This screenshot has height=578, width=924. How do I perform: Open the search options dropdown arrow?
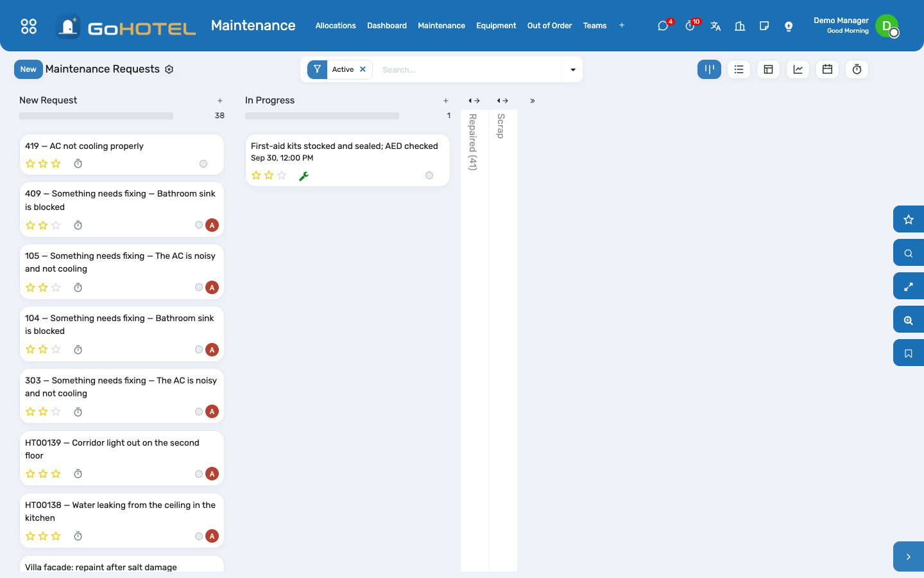pyautogui.click(x=573, y=69)
